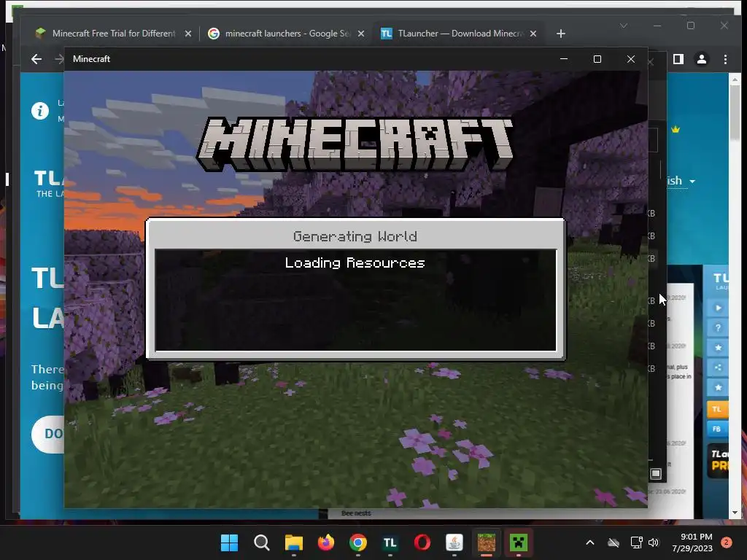
Task: Click the share icon in TLauncher sidebar
Action: (x=718, y=367)
